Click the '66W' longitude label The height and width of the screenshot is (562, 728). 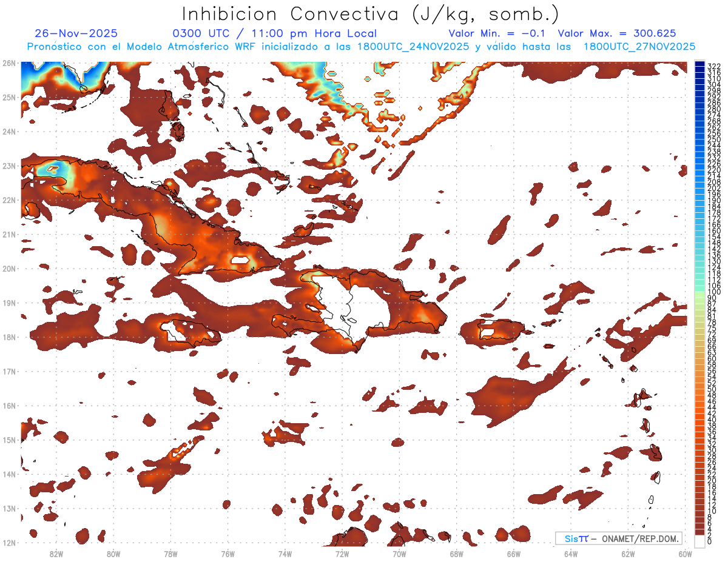pyautogui.click(x=514, y=554)
